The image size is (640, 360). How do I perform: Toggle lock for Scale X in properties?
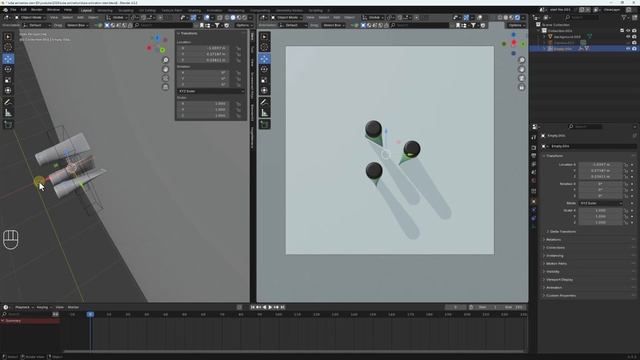click(x=626, y=211)
